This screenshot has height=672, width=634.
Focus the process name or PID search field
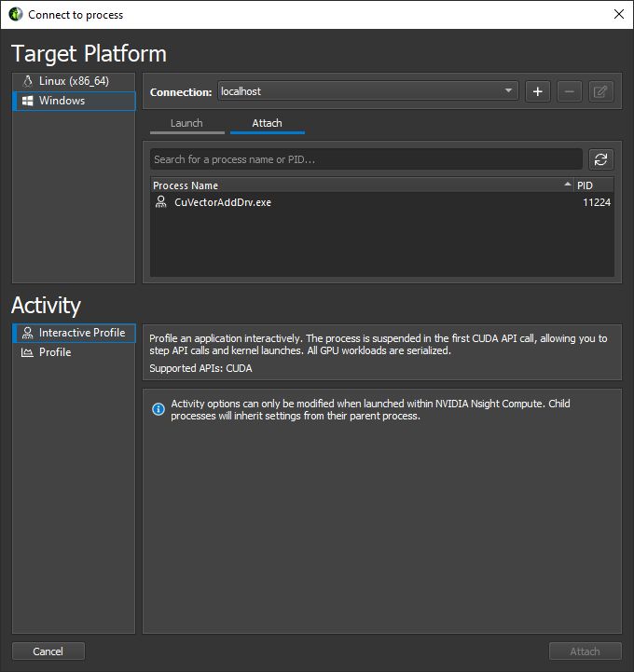366,159
